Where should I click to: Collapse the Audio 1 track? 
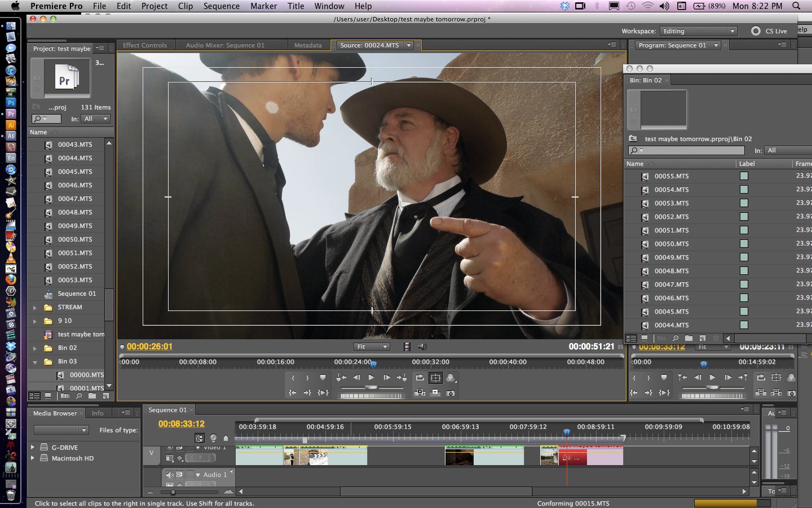tap(198, 475)
